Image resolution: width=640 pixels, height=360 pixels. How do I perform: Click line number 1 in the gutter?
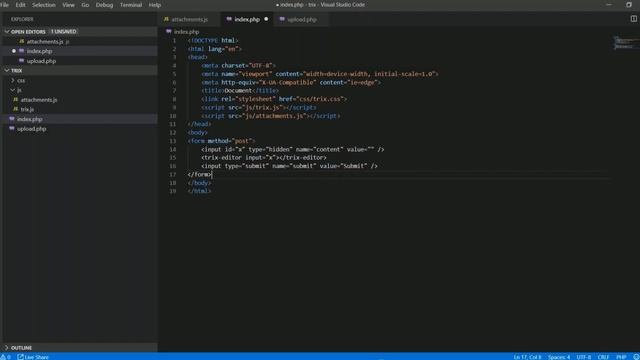(x=174, y=40)
